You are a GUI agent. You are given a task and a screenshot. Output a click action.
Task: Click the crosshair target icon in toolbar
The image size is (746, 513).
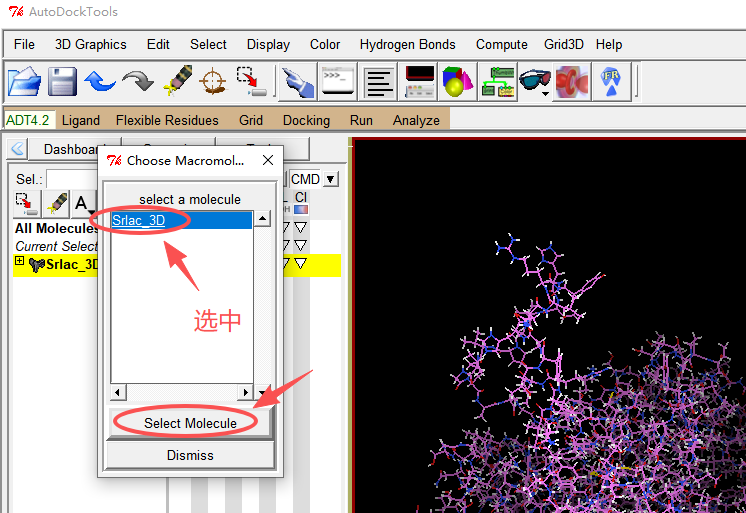pyautogui.click(x=212, y=81)
